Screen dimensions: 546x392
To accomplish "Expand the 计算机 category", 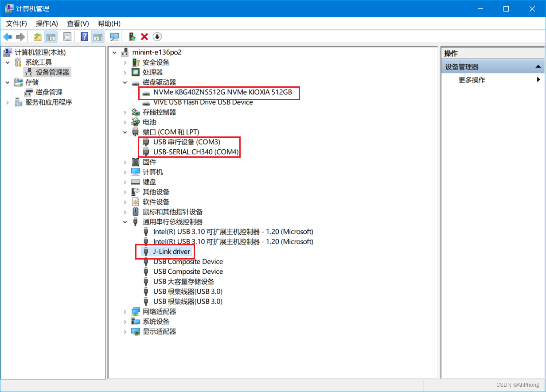I will click(x=125, y=172).
